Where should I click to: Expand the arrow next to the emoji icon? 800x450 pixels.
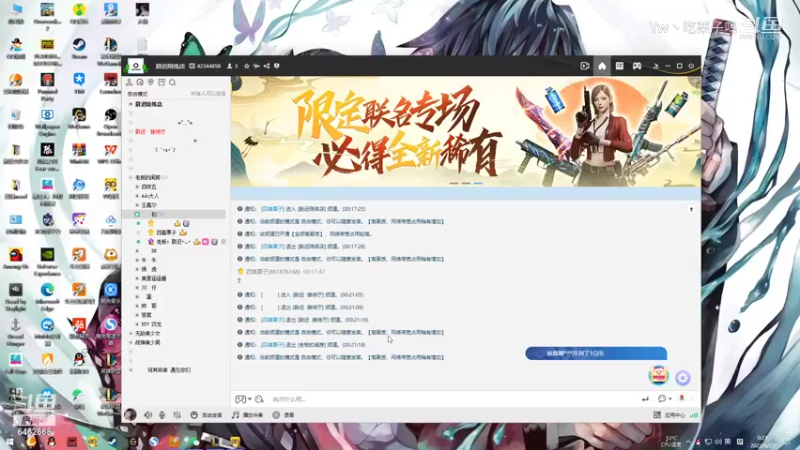click(x=249, y=399)
